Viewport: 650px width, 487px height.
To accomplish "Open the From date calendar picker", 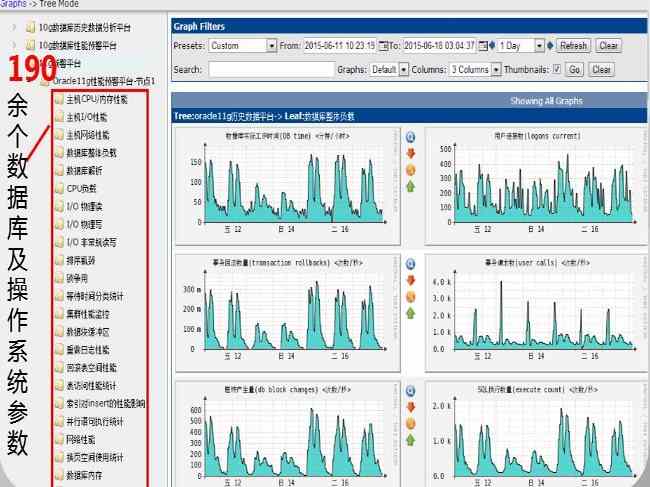I will [383, 46].
